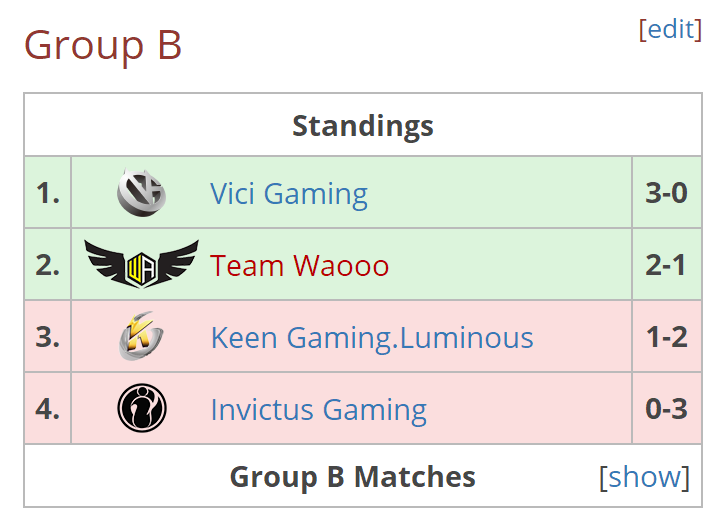This screenshot has height=517, width=721.
Task: Open the red Team Waooo link
Action: (x=299, y=266)
